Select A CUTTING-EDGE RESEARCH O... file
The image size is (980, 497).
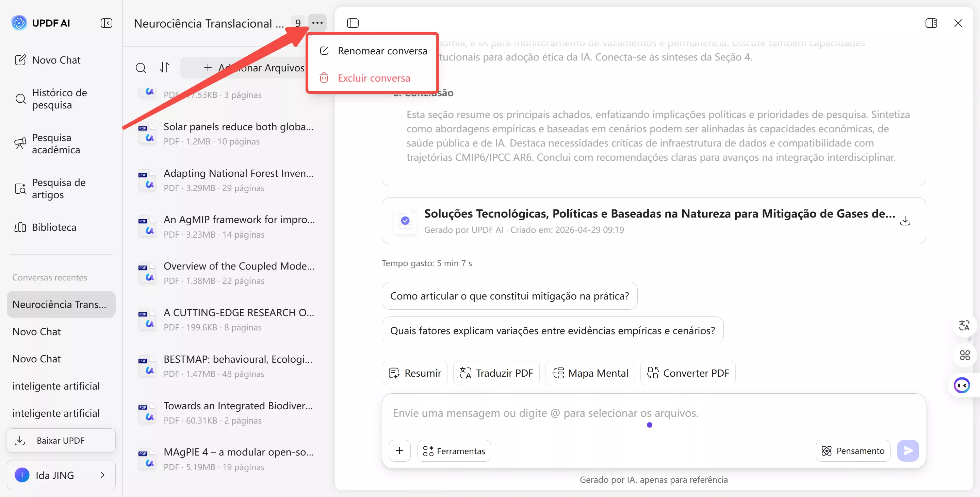point(228,320)
